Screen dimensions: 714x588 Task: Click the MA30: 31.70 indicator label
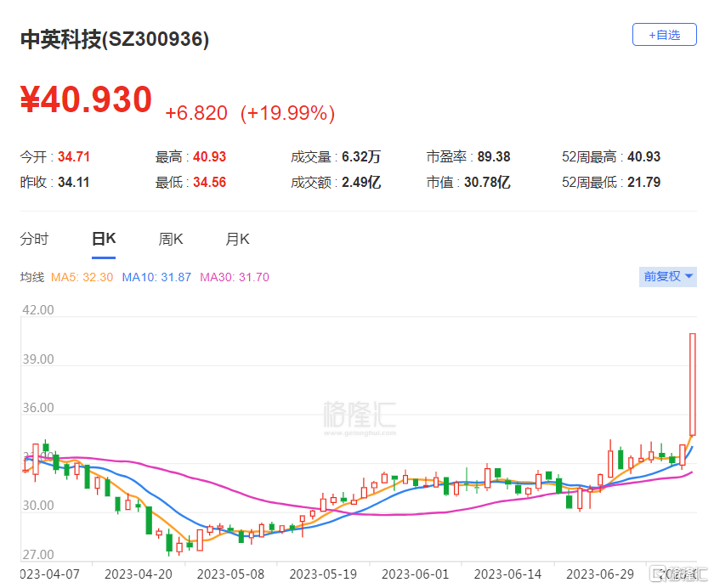(x=235, y=277)
